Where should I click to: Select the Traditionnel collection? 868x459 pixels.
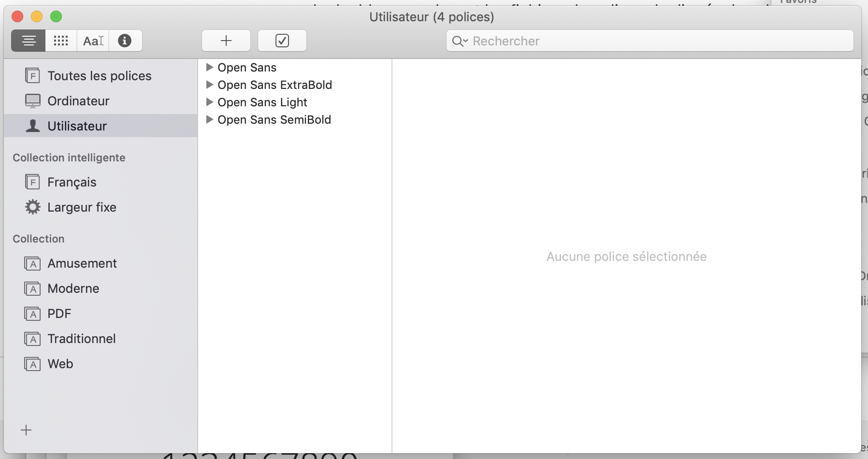(101, 339)
